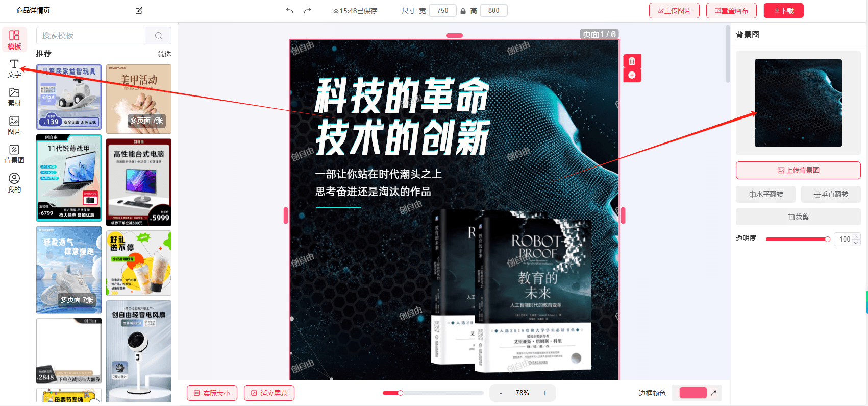Zoom out with the minus button

click(x=501, y=393)
